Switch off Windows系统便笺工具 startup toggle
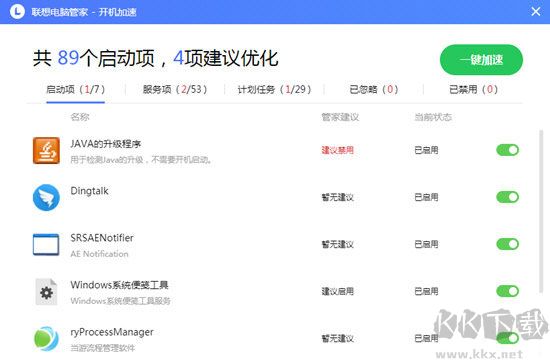Viewport: 550px width, 361px height. (508, 291)
